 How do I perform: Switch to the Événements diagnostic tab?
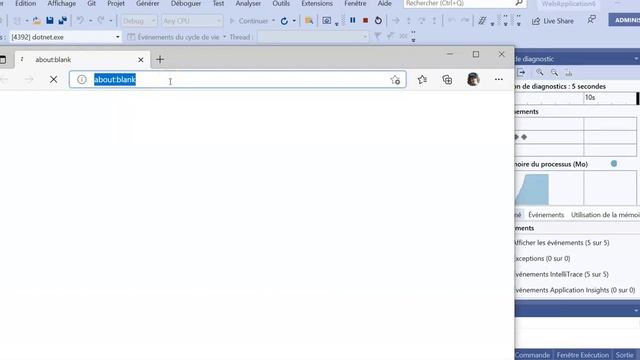click(x=546, y=215)
